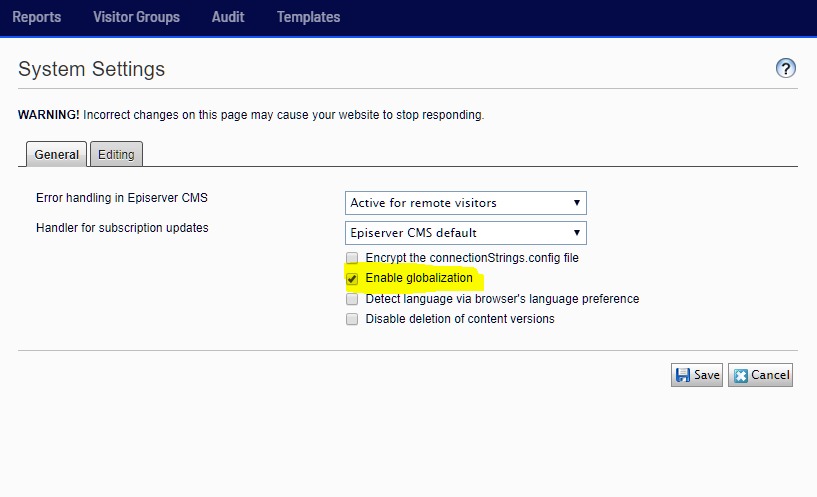Open the help question mark icon
Screen dimensions: 817x497
786,68
